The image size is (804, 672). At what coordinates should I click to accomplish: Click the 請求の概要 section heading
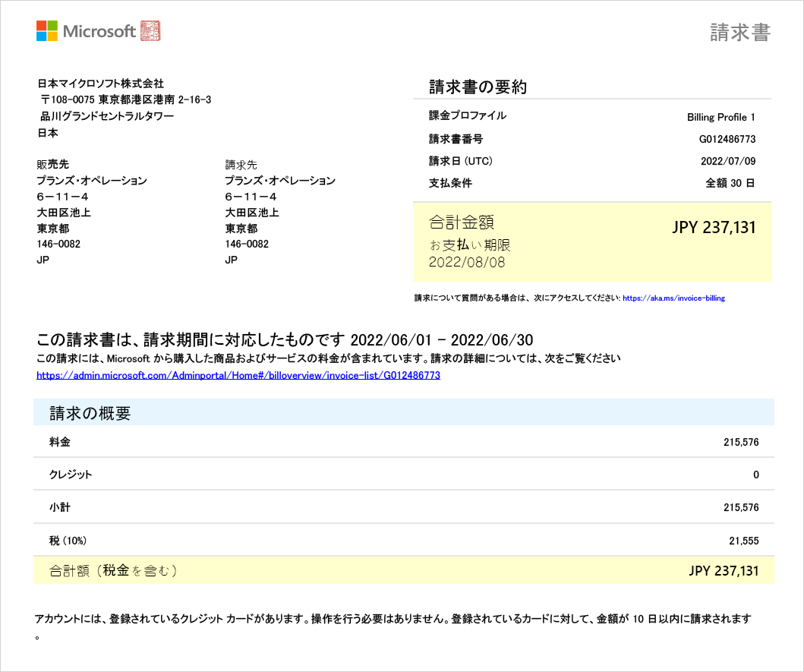[x=90, y=413]
